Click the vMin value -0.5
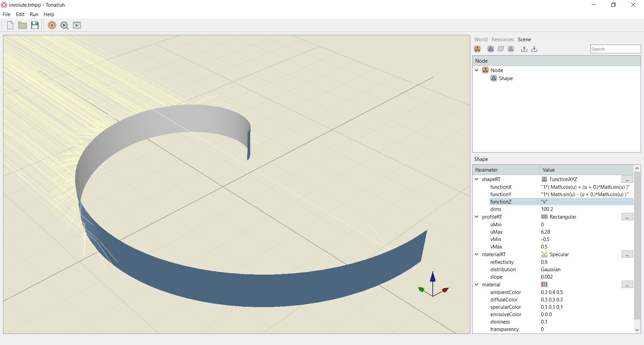 point(545,239)
